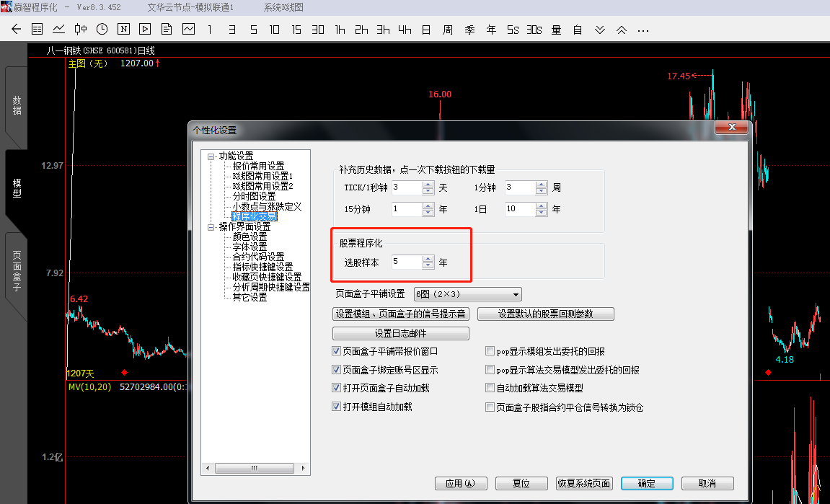Open the quote list icon in toolbar
Screen dimensions: 830x504
click(37, 30)
